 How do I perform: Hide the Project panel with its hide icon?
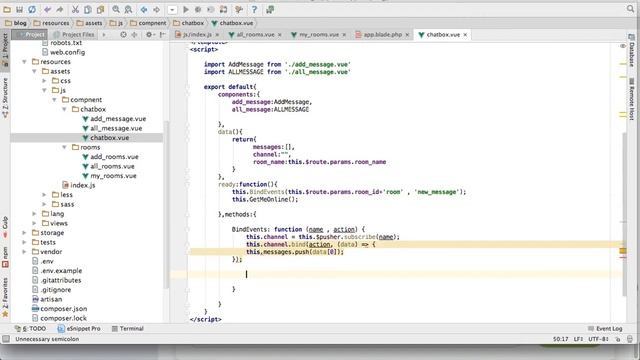coord(162,35)
